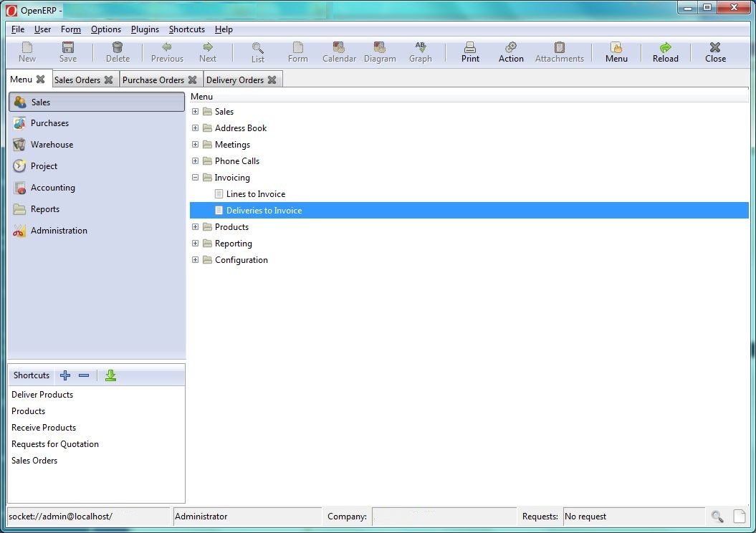This screenshot has height=533, width=756.
Task: Click the Save toolbar icon
Action: click(68, 47)
